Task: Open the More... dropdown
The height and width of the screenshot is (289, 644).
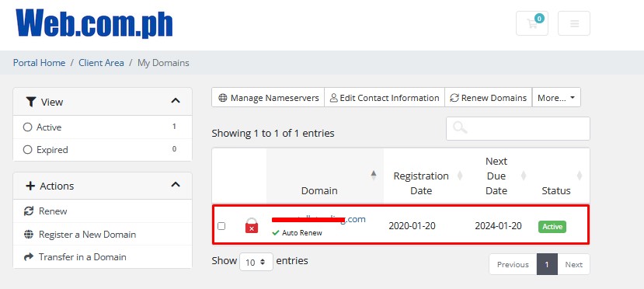Action: point(556,98)
